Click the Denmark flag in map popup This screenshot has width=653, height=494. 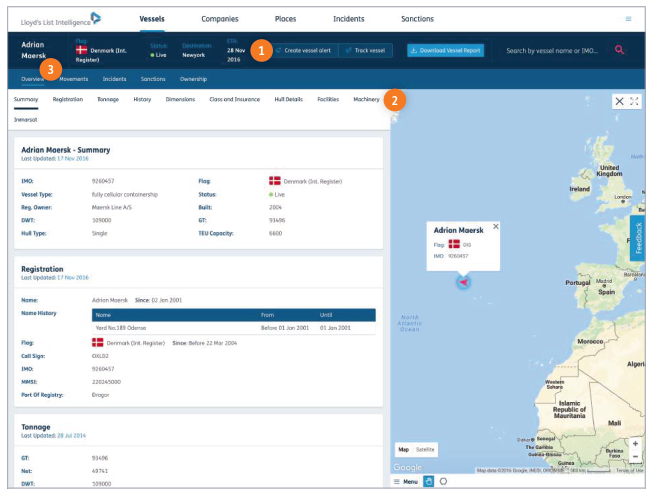[x=454, y=244]
